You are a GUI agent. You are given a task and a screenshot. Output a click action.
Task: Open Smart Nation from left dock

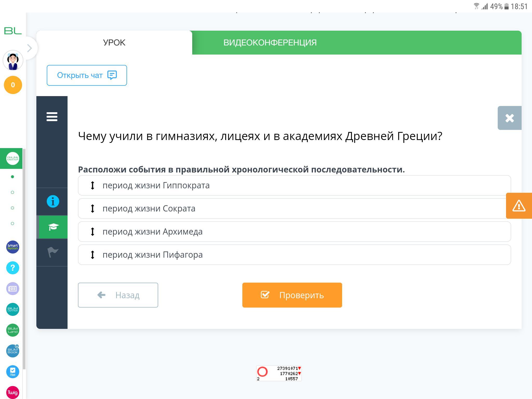pyautogui.click(x=13, y=247)
